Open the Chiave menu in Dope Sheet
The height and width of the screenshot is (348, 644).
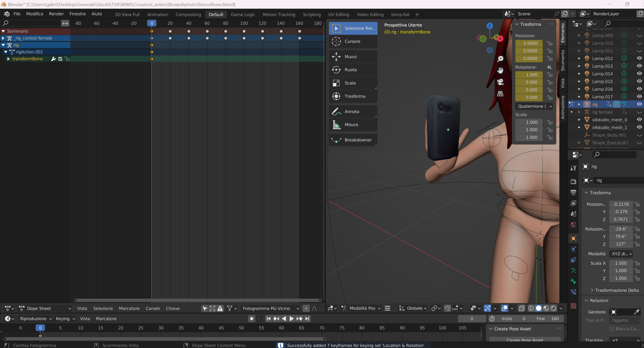pyautogui.click(x=173, y=308)
